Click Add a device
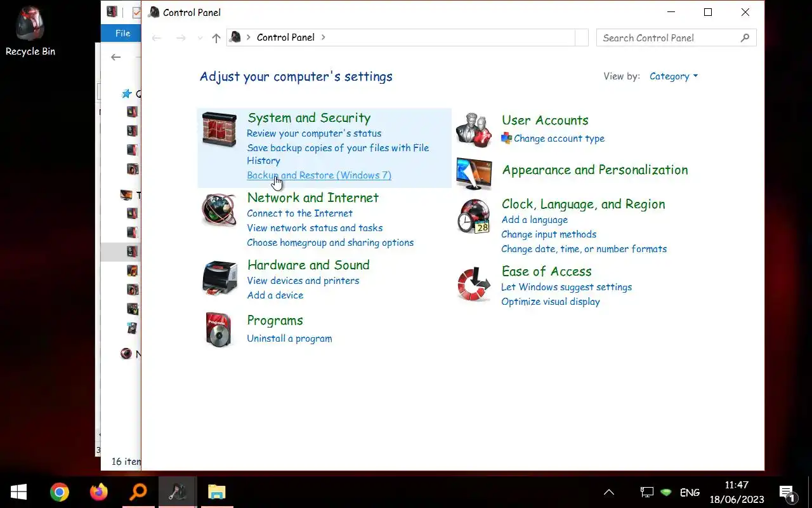This screenshot has width=812, height=508. (x=275, y=295)
